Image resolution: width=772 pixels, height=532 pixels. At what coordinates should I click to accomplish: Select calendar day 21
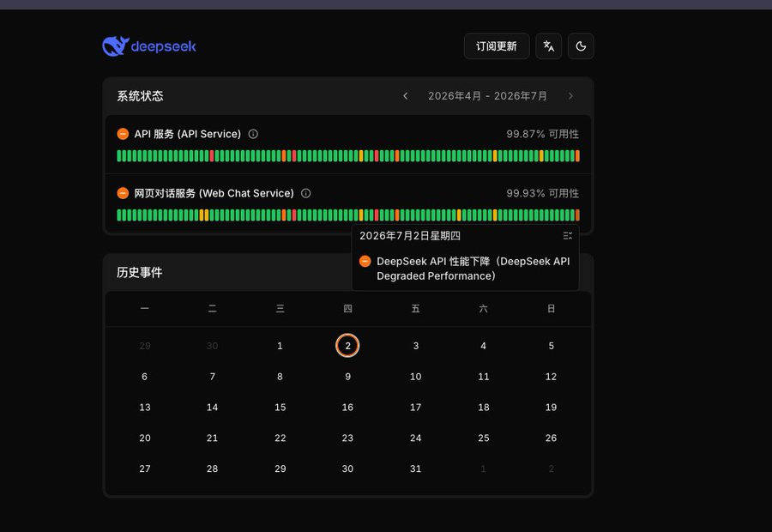pyautogui.click(x=212, y=438)
